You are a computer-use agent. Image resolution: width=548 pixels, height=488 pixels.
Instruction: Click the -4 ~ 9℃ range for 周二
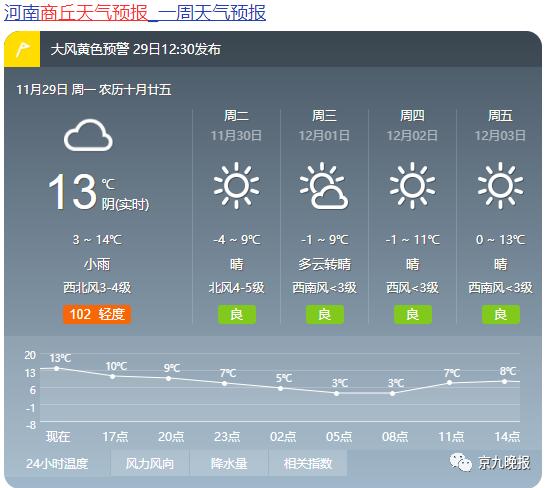click(237, 240)
